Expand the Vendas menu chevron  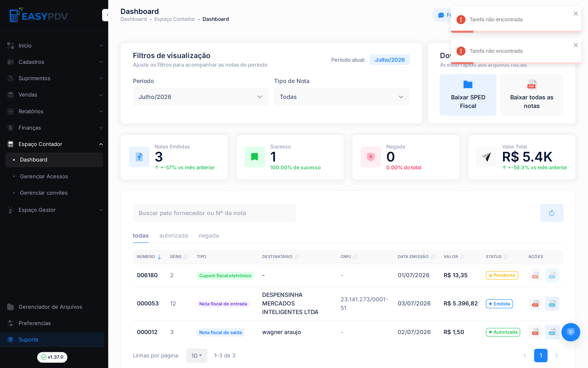coord(101,95)
